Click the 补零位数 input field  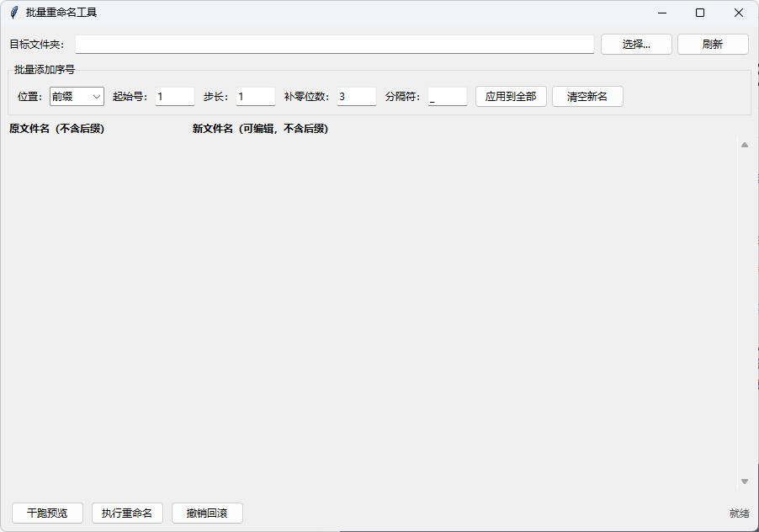(357, 96)
